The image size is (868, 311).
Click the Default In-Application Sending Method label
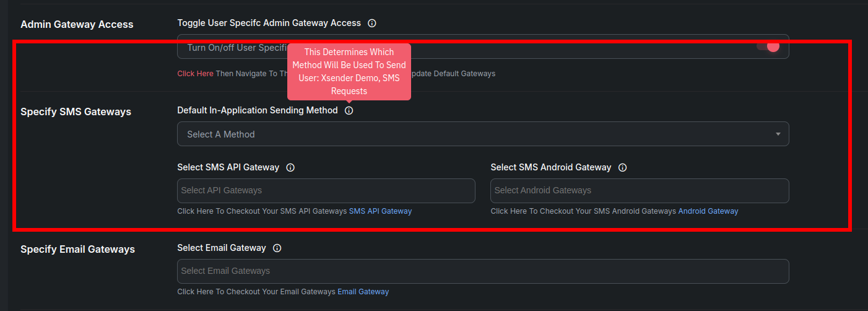pyautogui.click(x=258, y=110)
